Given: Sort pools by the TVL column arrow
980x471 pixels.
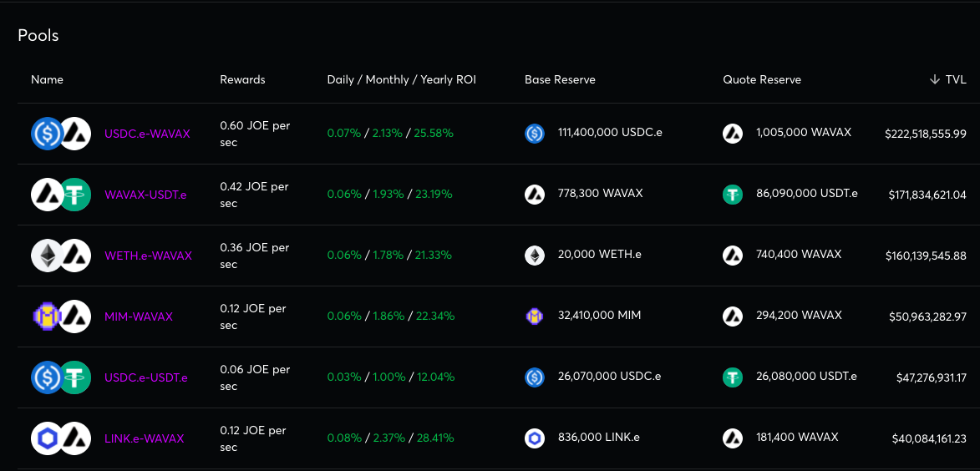Looking at the screenshot, I should pos(935,79).
